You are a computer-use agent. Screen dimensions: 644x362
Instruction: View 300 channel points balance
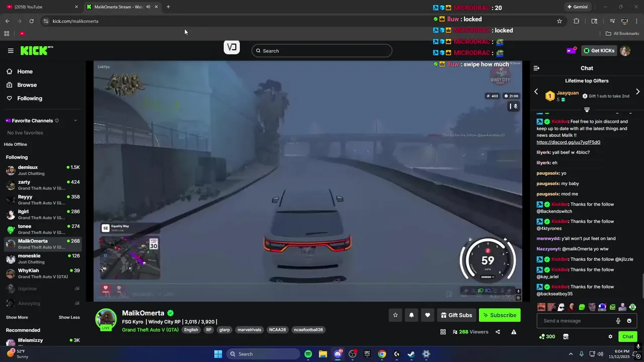(547, 336)
